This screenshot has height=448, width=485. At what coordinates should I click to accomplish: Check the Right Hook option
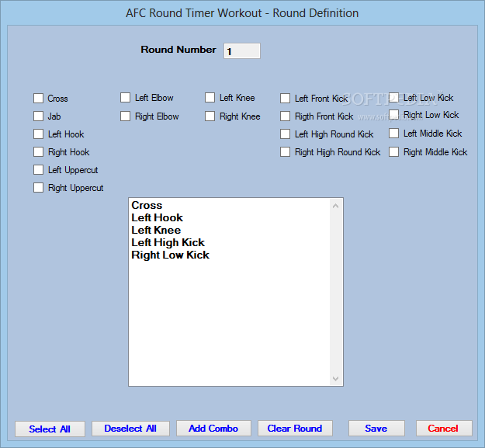click(38, 152)
